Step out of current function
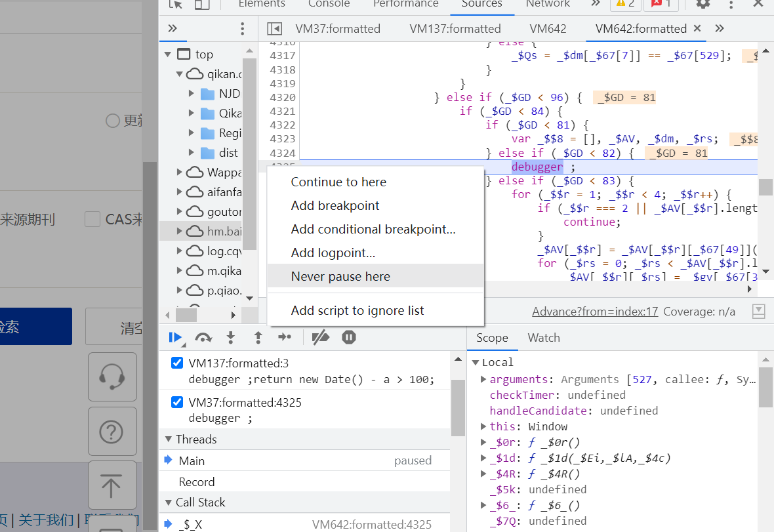 (258, 338)
